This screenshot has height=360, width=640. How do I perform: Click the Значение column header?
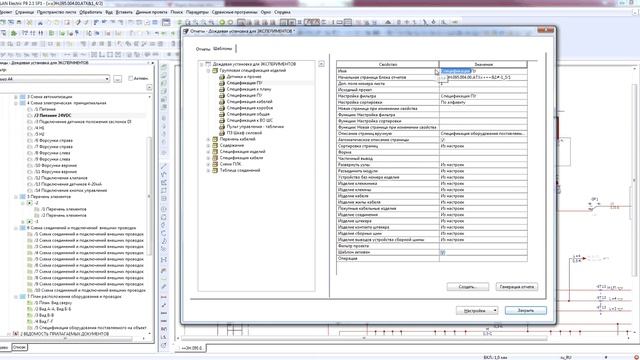pyautogui.click(x=483, y=64)
